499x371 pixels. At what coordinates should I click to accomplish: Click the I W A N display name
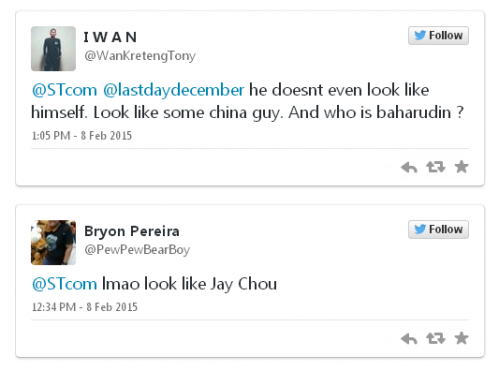[110, 37]
